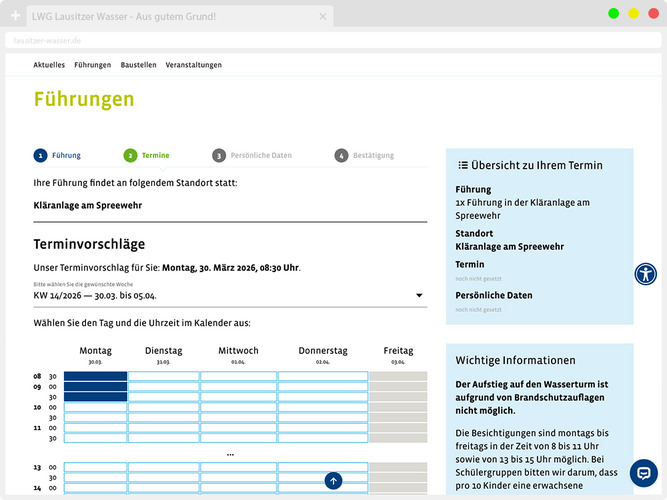Choose Mittwoch 11:00 time slot
The width and height of the screenshot is (667, 500).
(x=238, y=428)
